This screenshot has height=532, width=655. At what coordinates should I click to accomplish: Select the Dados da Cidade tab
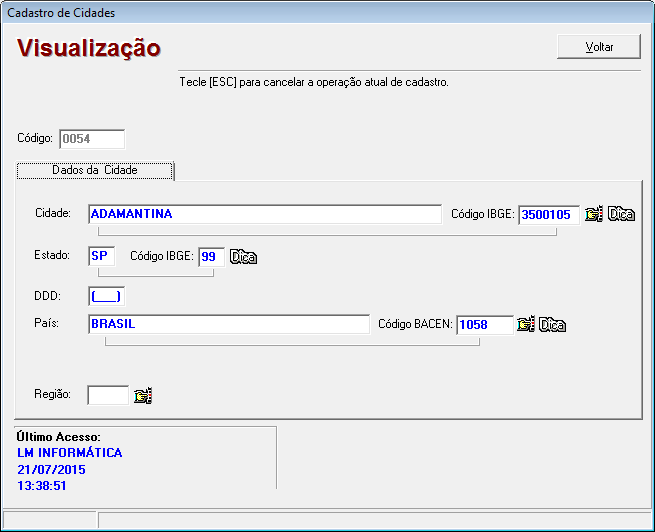95,171
